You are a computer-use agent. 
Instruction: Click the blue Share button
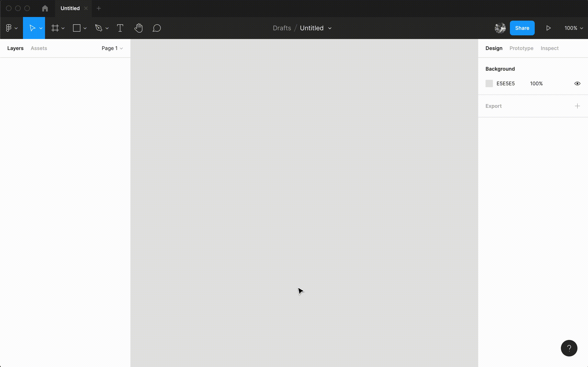[522, 28]
